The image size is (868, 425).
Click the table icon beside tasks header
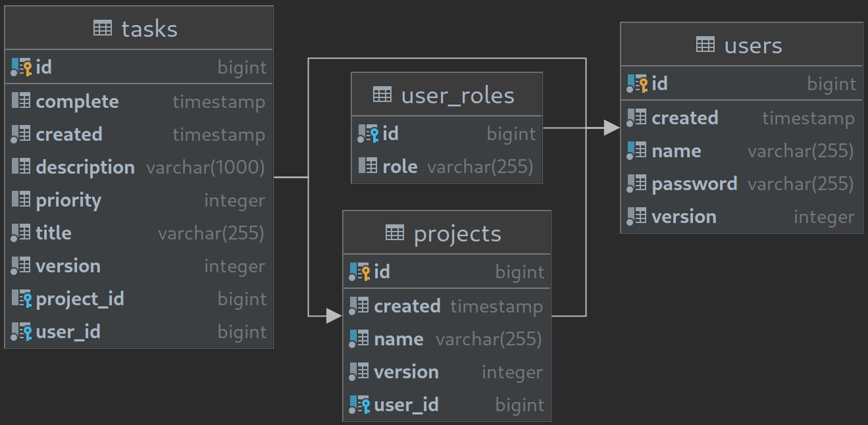pos(103,28)
